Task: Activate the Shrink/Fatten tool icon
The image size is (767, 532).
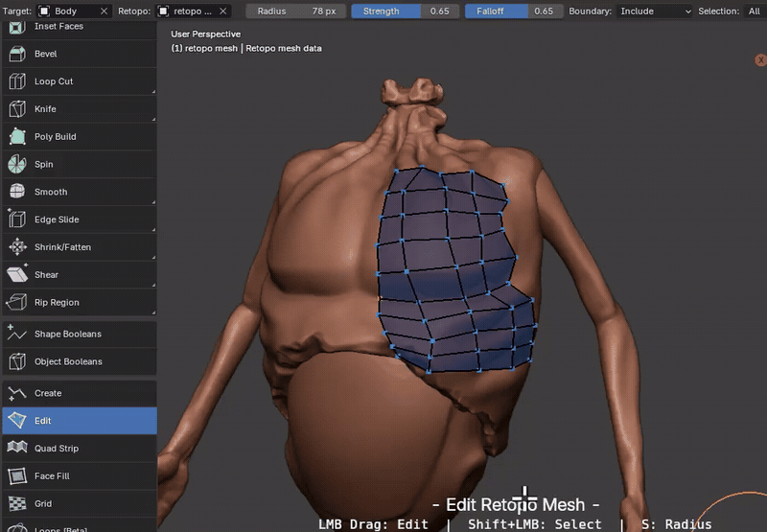Action: tap(17, 247)
